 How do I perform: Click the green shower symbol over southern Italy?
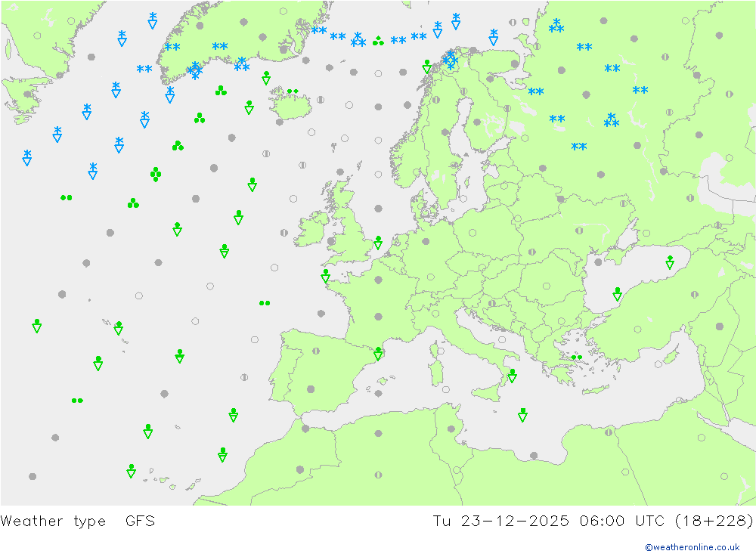click(x=512, y=376)
